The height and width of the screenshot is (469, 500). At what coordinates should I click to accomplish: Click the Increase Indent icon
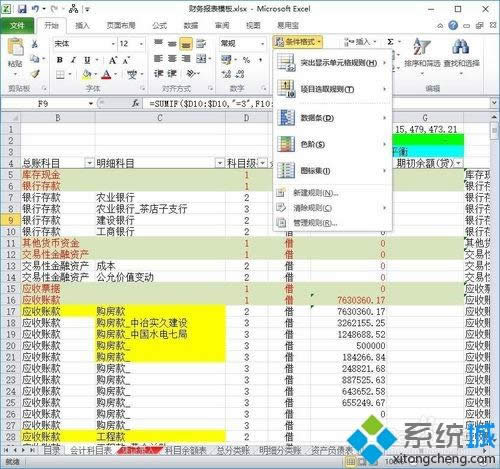[172, 74]
